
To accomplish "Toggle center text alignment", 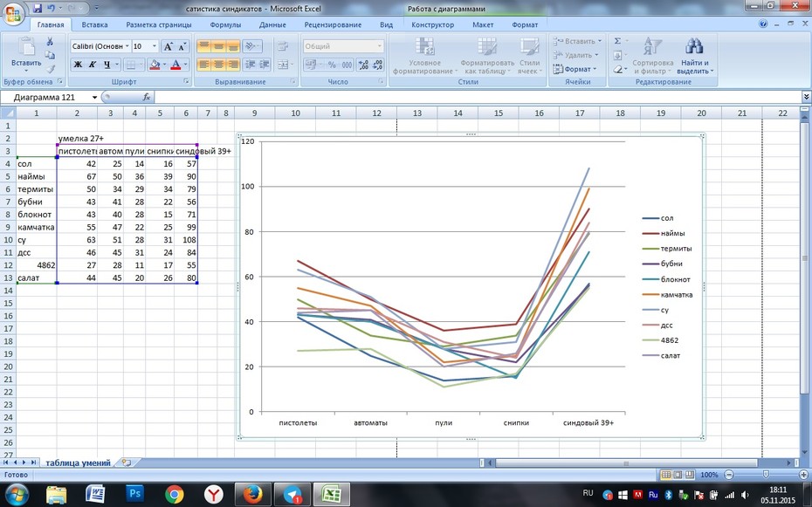I will click(218, 65).
